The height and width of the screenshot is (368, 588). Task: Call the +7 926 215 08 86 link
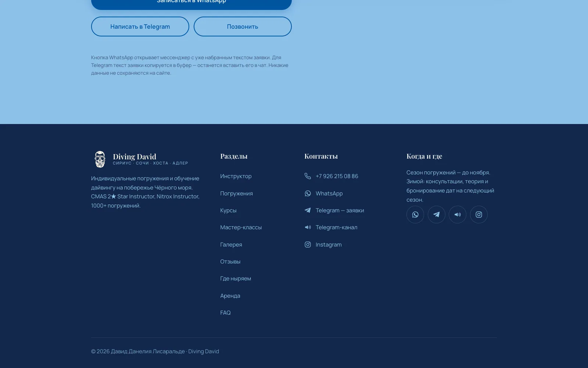[x=337, y=176]
